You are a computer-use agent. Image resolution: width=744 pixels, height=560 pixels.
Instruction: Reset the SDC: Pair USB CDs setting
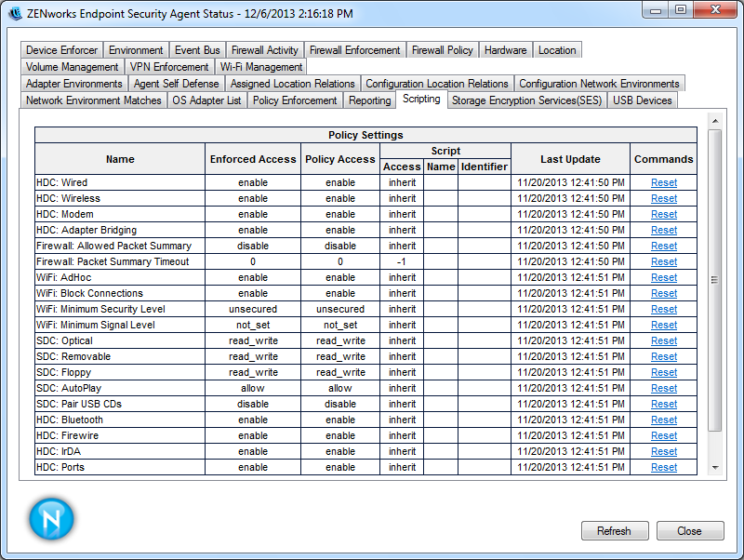point(664,405)
